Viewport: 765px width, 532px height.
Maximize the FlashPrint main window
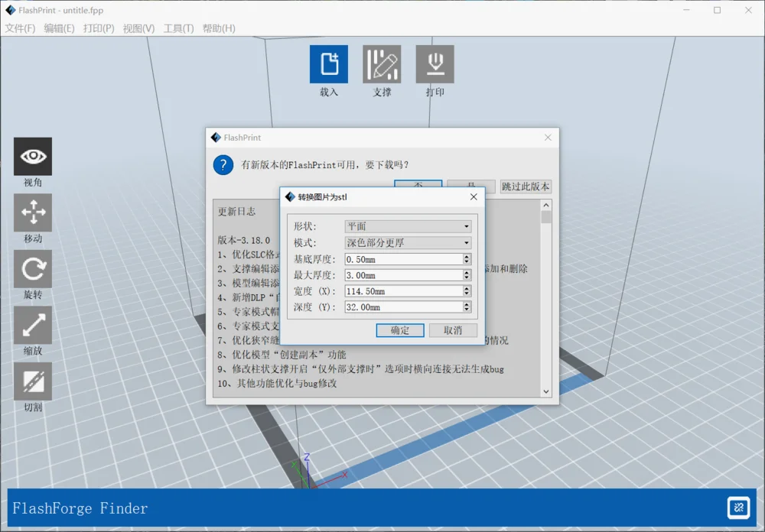(718, 10)
